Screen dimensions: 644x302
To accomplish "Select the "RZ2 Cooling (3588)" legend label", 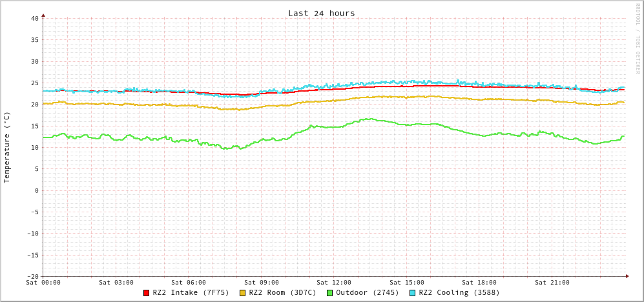I will coord(459,293).
